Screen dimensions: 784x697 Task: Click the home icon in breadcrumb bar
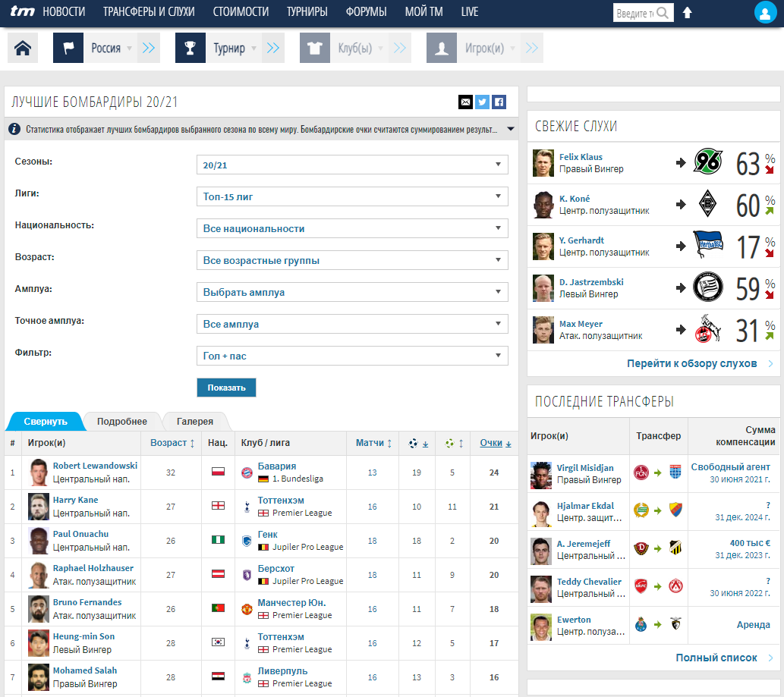pyautogui.click(x=23, y=49)
